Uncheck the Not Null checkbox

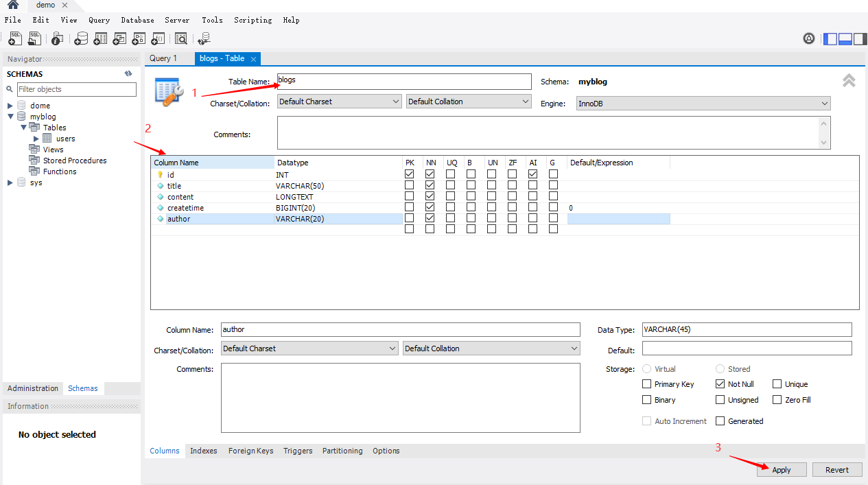720,384
